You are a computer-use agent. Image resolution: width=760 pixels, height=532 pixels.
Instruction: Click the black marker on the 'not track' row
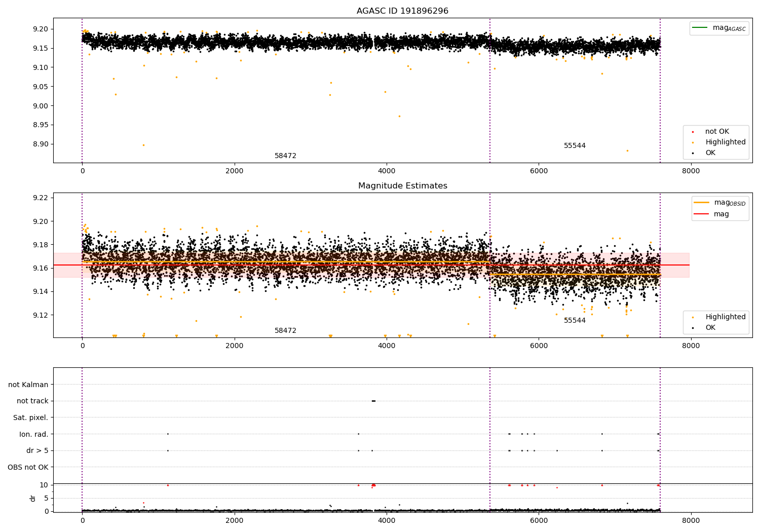click(373, 401)
